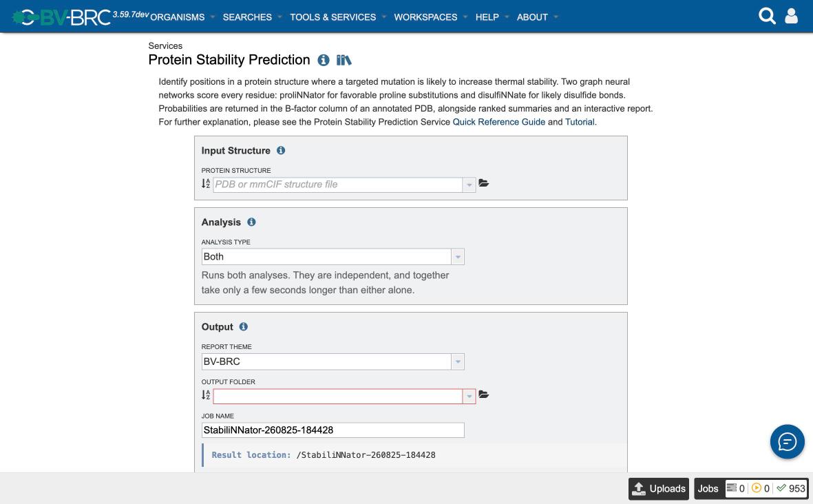Click the Analysis Type field showing Both
Image resolution: width=813 pixels, height=504 pixels.
(x=326, y=257)
